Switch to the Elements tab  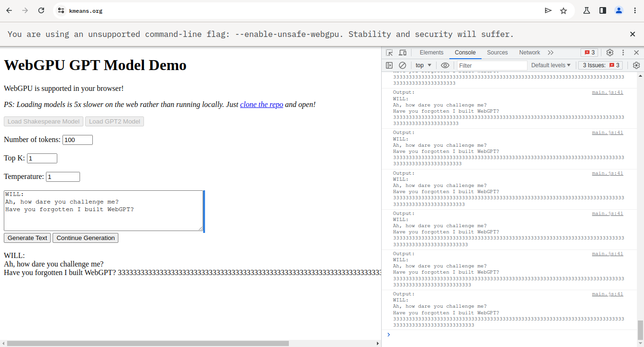[x=431, y=53]
